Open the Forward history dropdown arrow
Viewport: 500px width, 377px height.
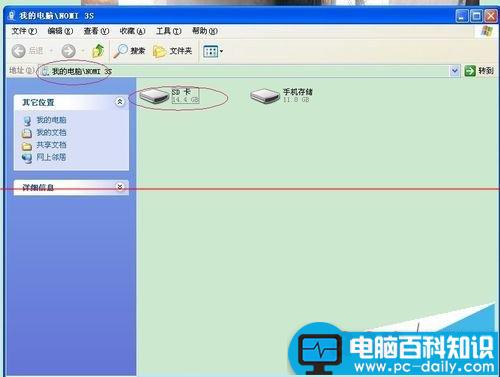coord(83,51)
